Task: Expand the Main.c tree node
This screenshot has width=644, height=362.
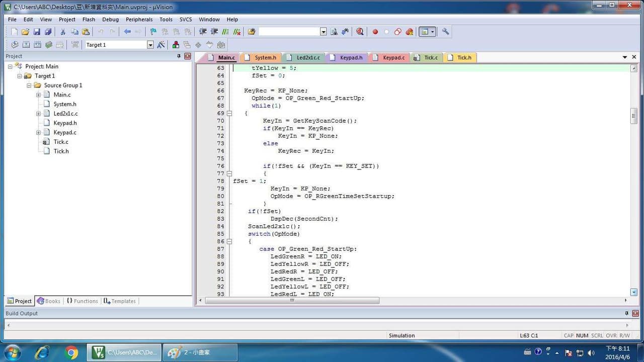Action: (x=38, y=95)
